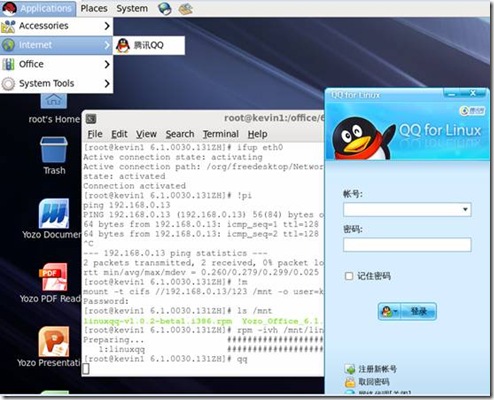Click the 'ping 192.168.0.13' terminal line
The width and height of the screenshot is (494, 400).
tap(127, 205)
